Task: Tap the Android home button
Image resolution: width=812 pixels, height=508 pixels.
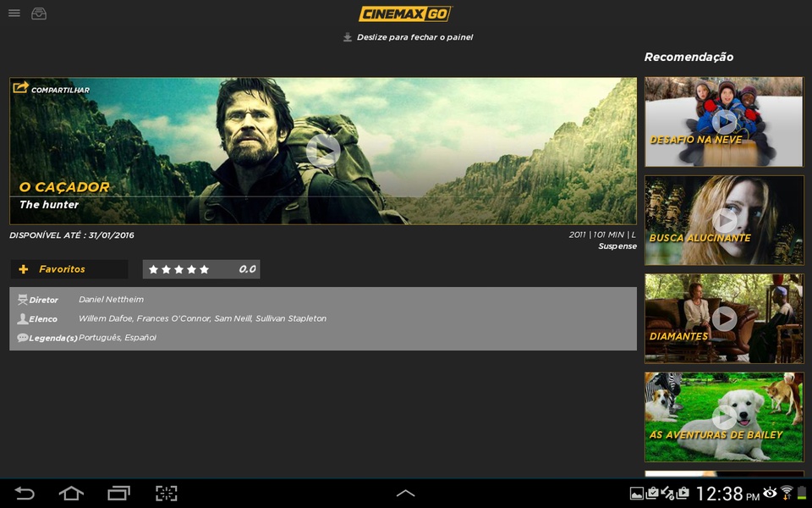Action: click(71, 493)
